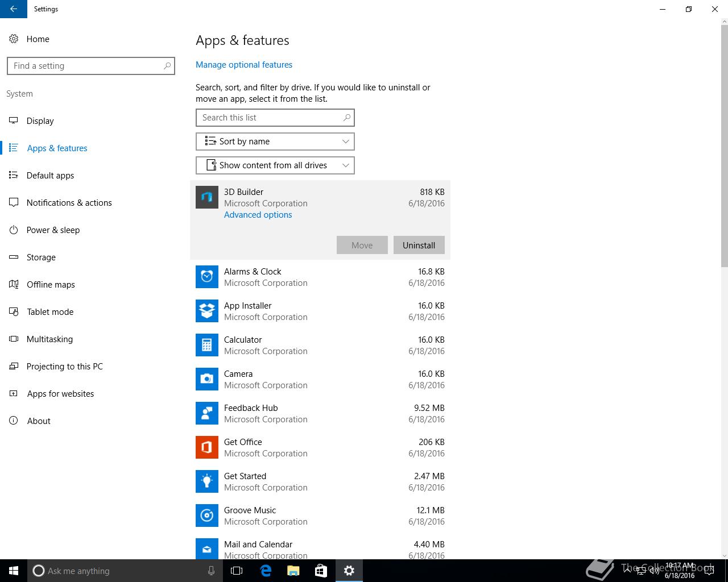Click the Search this list field
Screen dimensions: 728x582
(x=275, y=118)
